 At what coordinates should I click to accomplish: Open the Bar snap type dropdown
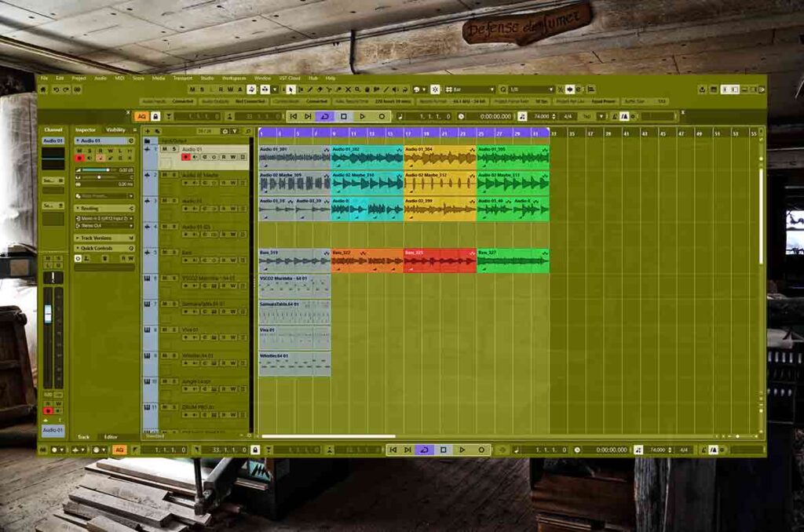(x=470, y=89)
